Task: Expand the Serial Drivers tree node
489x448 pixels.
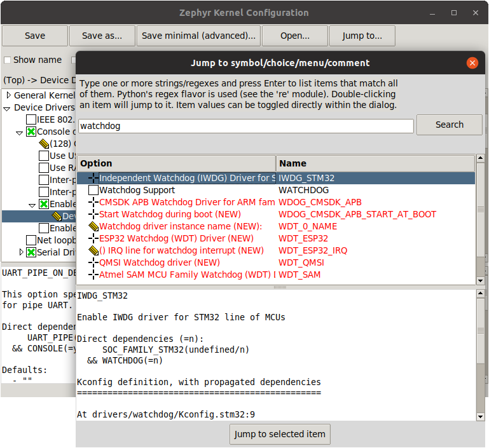Action: click(21, 252)
